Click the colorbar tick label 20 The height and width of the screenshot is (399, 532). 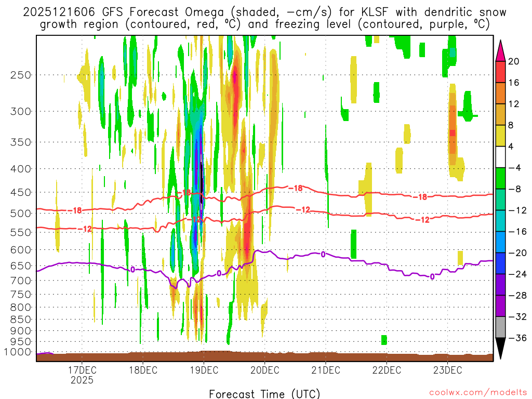(x=514, y=61)
